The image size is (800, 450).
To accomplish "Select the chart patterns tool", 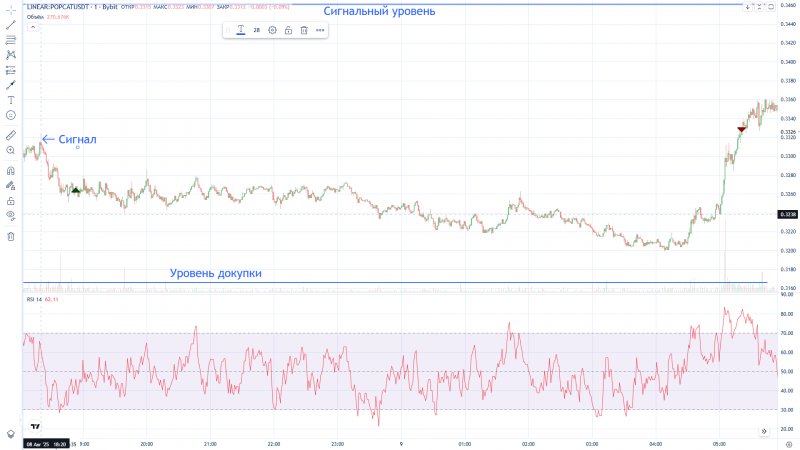I will [11, 55].
